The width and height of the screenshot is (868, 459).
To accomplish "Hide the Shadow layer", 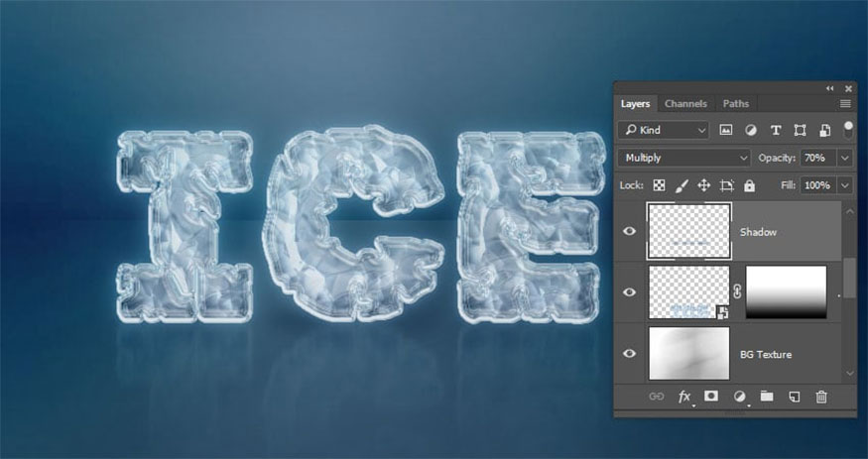I will (x=629, y=231).
